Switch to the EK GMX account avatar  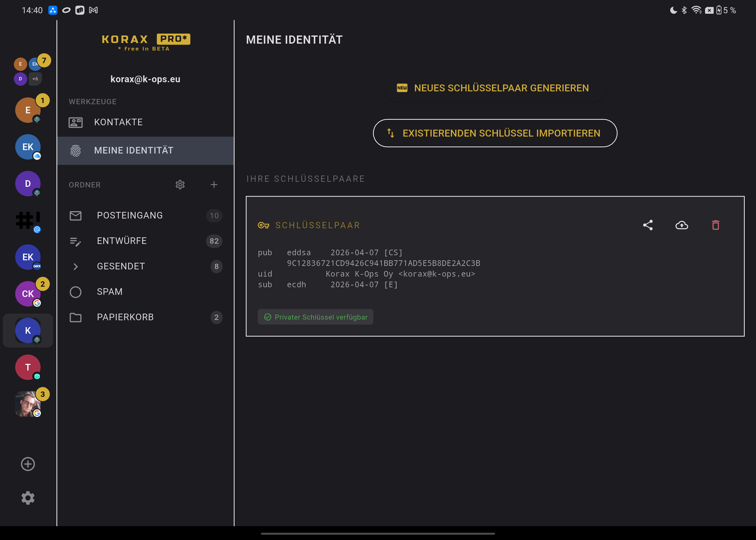pyautogui.click(x=28, y=257)
